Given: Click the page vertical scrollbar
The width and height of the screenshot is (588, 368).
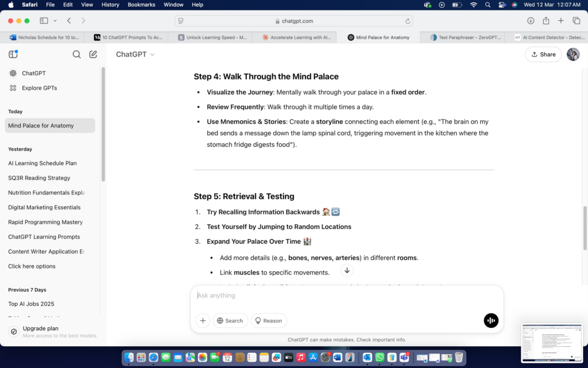Looking at the screenshot, I should point(585,228).
